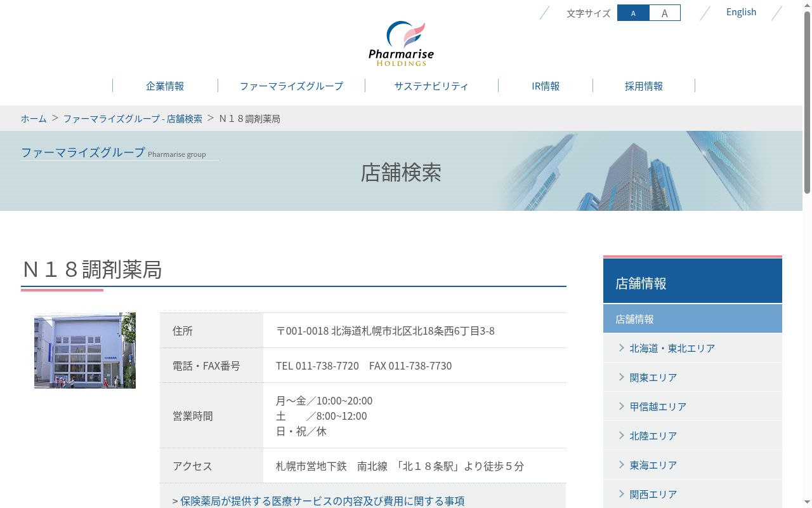Click the 土／8:00~12:00 Saturday hours text
The width and height of the screenshot is (812, 508).
point(322,416)
